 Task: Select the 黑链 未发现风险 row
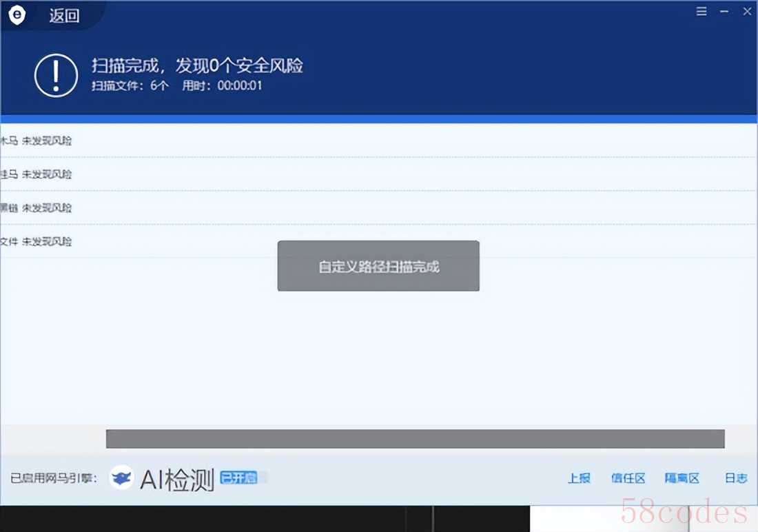click(378, 208)
